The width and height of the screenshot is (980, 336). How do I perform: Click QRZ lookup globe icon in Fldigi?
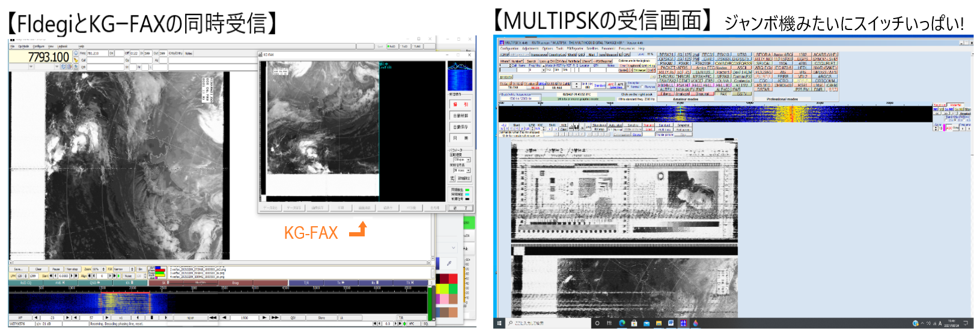pyautogui.click(x=76, y=53)
